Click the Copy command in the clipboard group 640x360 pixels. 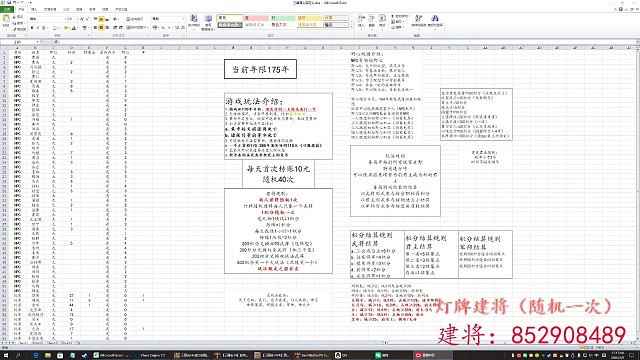[x=18, y=23]
